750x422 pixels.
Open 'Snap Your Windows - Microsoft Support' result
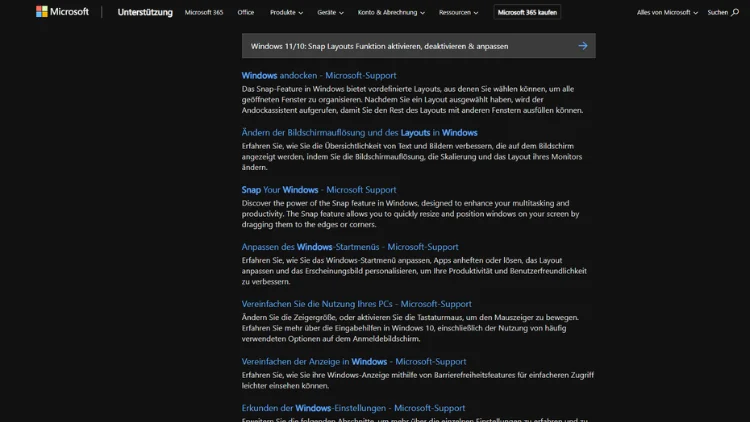point(319,189)
